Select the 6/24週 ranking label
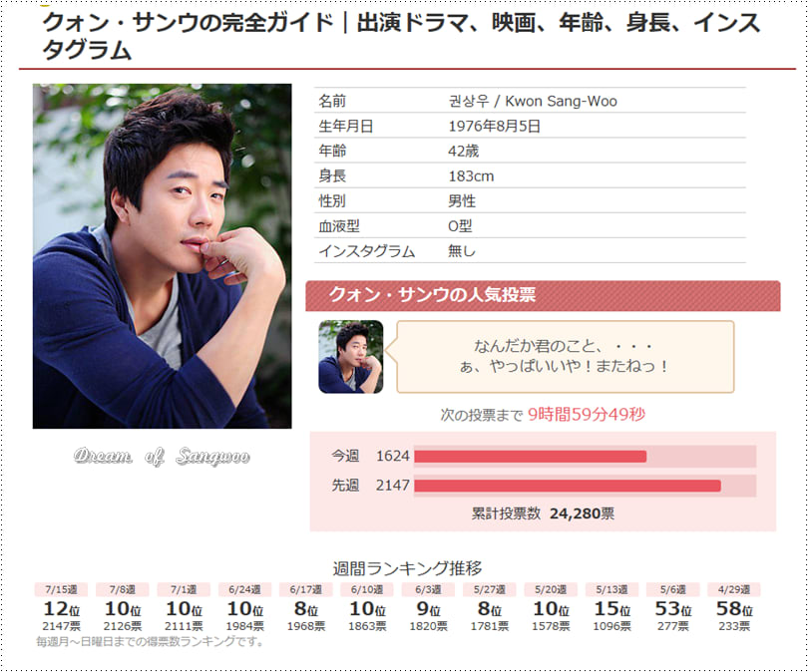 click(x=244, y=589)
